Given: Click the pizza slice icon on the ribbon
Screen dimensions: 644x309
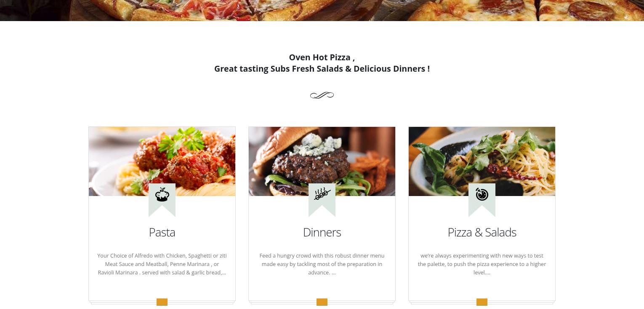Looking at the screenshot, I should tap(482, 194).
